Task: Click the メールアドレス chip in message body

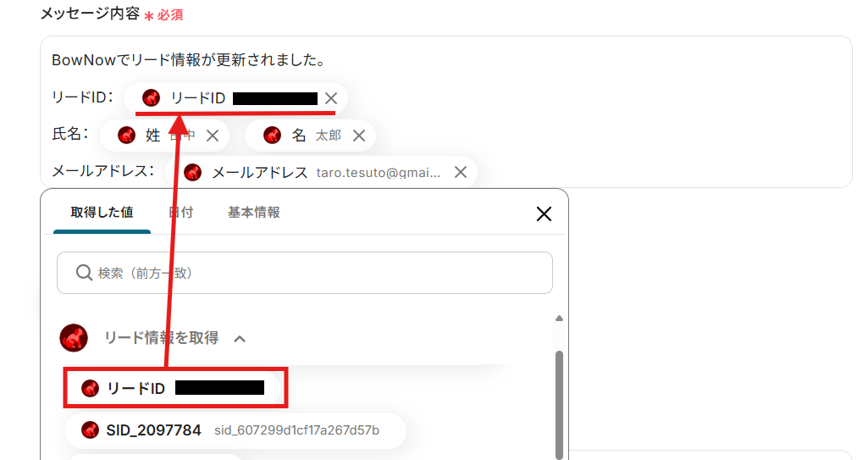Action: pyautogui.click(x=321, y=172)
